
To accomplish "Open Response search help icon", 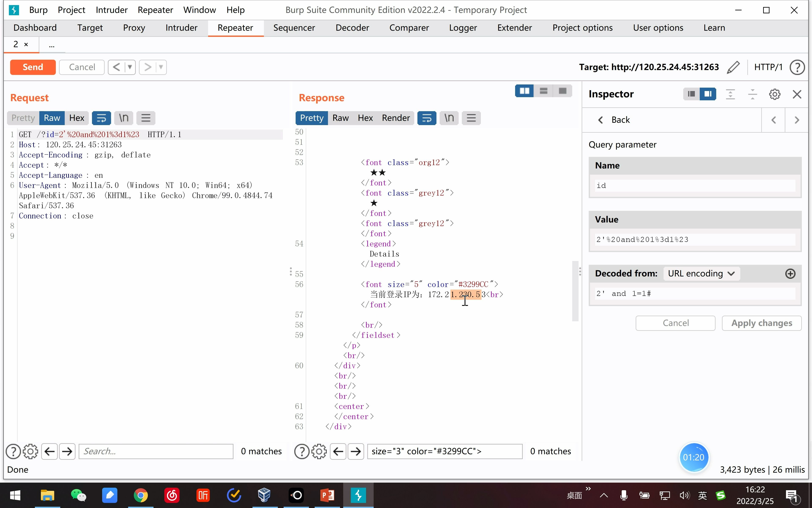I will click(302, 451).
